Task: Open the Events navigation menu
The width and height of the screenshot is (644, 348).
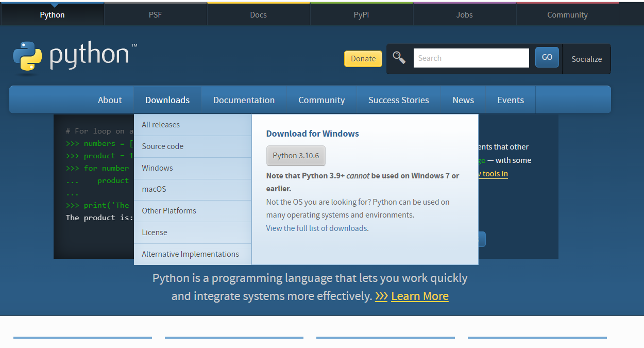Action: 511,100
